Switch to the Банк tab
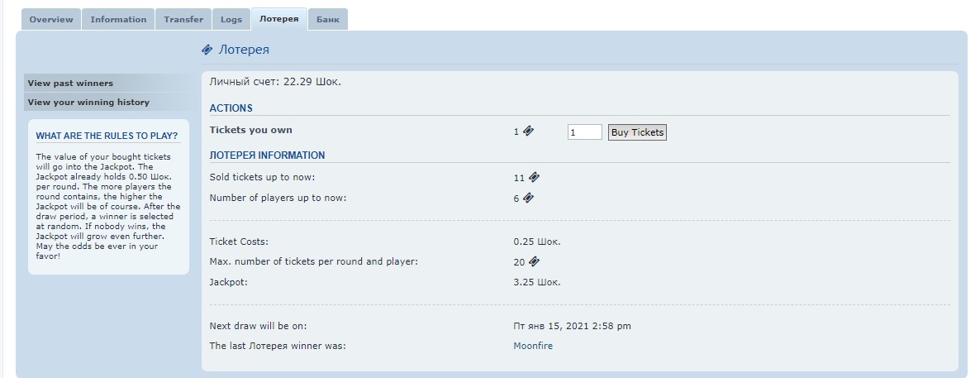Viewport: 980px width, 378px height. [328, 19]
